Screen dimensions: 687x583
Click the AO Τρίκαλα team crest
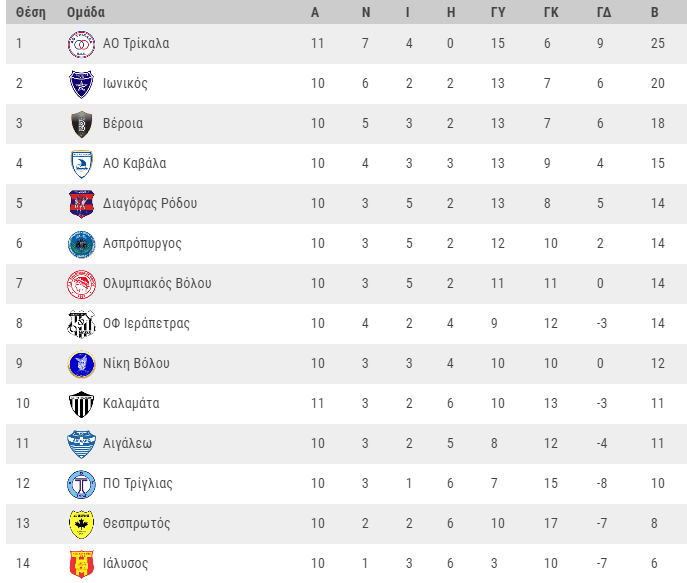81,44
